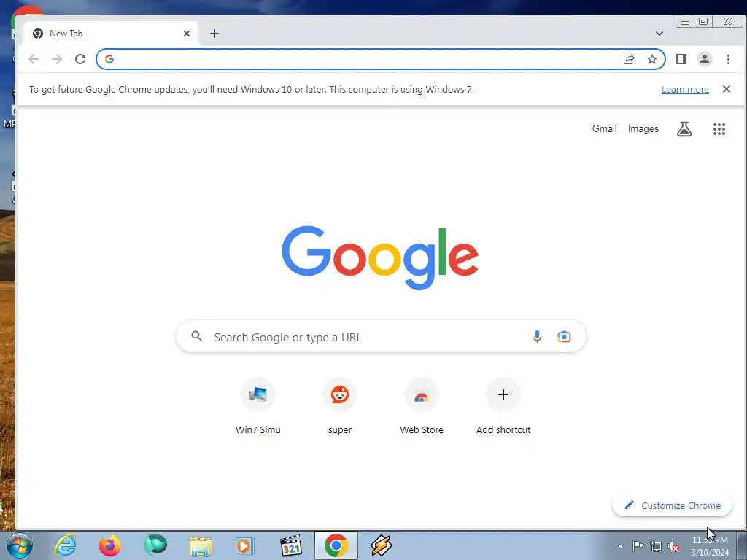The height and width of the screenshot is (560, 747).
Task: Click the Google G site icon in address bar
Action: point(109,59)
